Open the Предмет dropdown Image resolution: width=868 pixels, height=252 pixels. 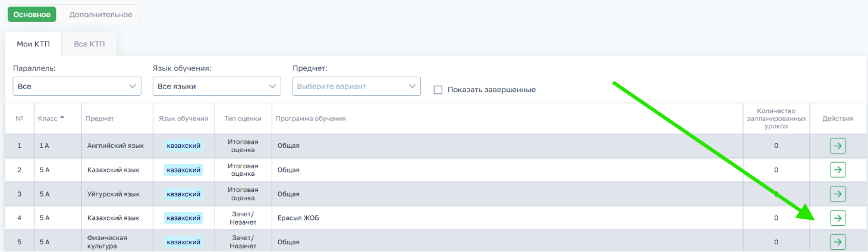point(357,86)
